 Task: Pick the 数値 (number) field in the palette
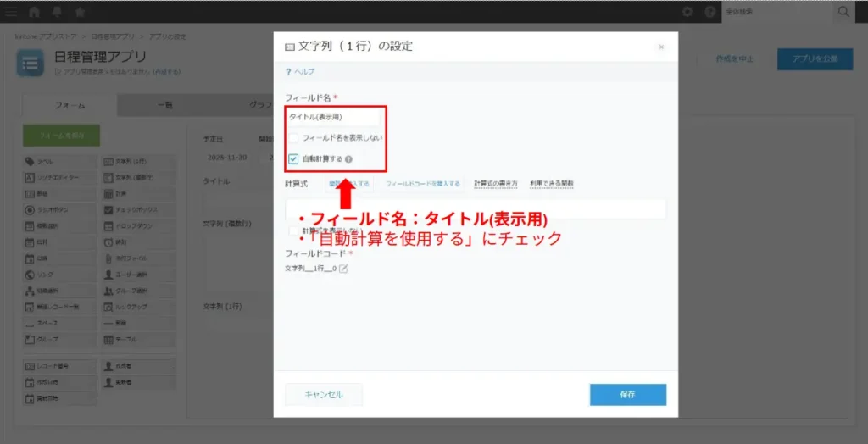click(x=60, y=194)
